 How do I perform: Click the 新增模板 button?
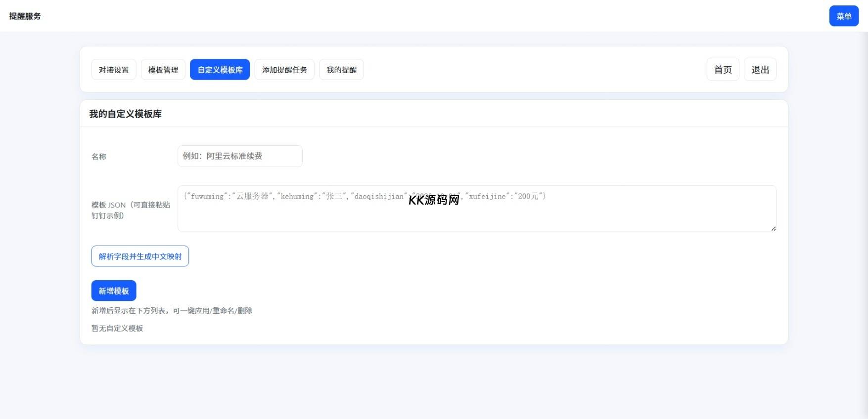click(114, 291)
